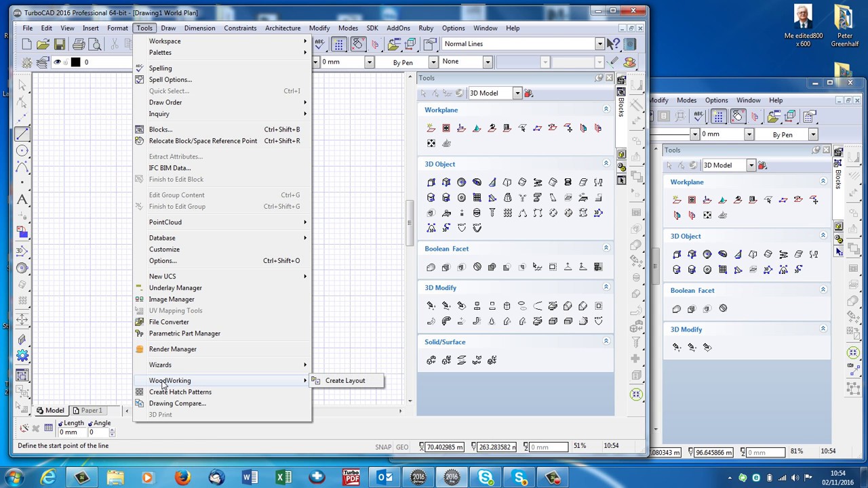This screenshot has width=868, height=488.
Task: Open the 3D Model dropdown in Tools palette
Action: (x=517, y=93)
